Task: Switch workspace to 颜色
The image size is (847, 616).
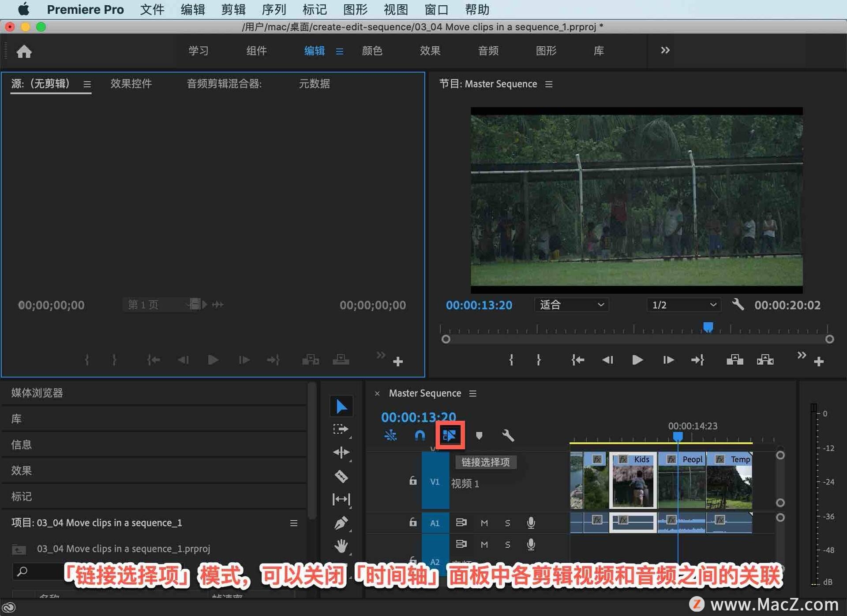Action: (372, 51)
